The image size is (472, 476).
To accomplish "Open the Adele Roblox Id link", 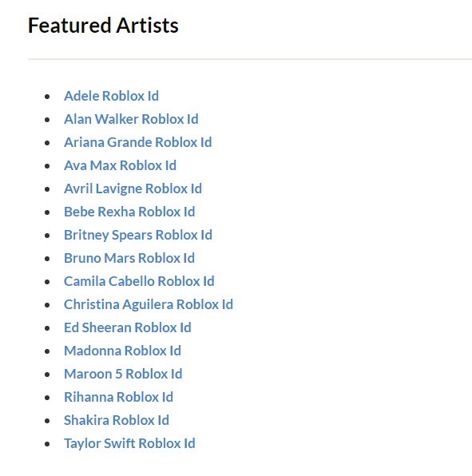I will click(x=111, y=96).
